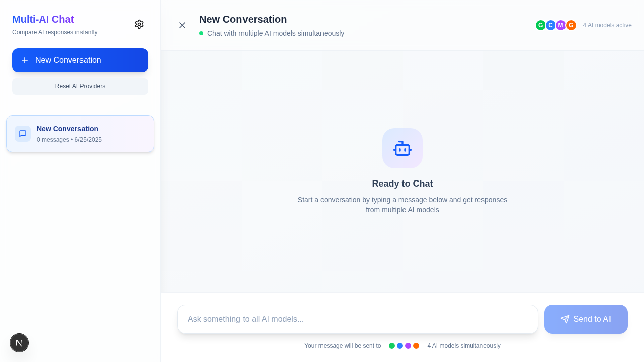Screen dimensions: 644x362
Task: Open the Next.js N badge icon
Action: tap(19, 343)
